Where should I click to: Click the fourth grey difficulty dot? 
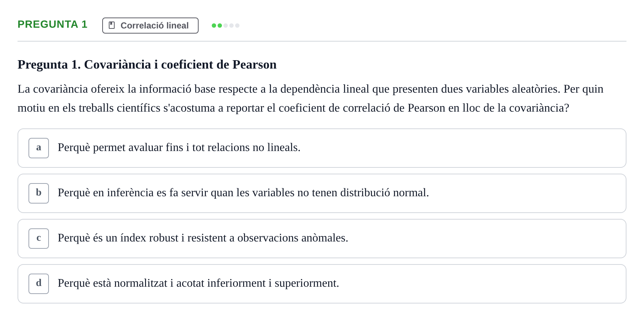pyautogui.click(x=231, y=26)
